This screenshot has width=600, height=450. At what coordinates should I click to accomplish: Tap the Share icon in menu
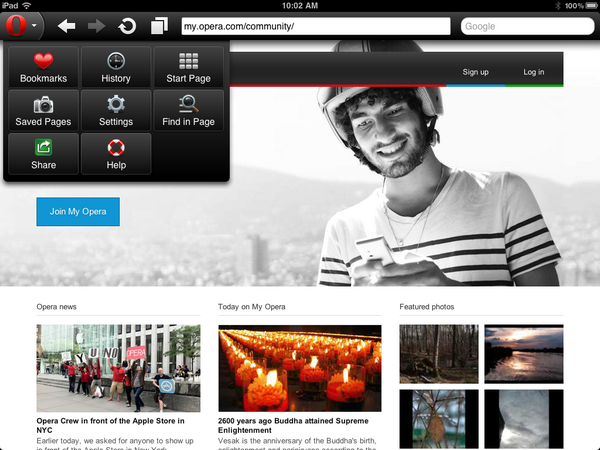(43, 153)
